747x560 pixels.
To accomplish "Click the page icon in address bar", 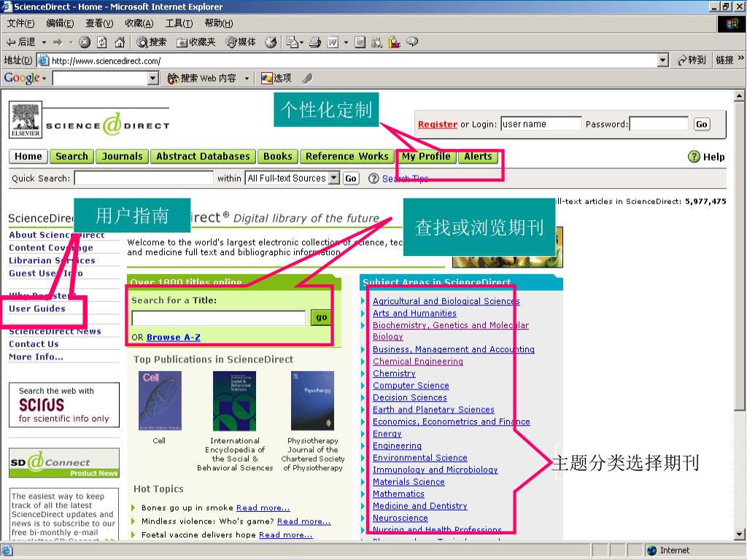I will [x=43, y=61].
